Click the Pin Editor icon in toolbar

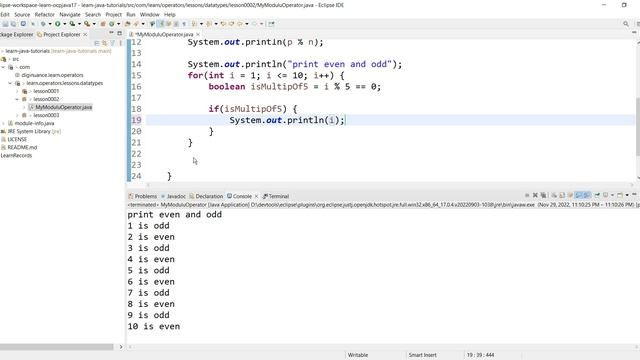(x=271, y=24)
